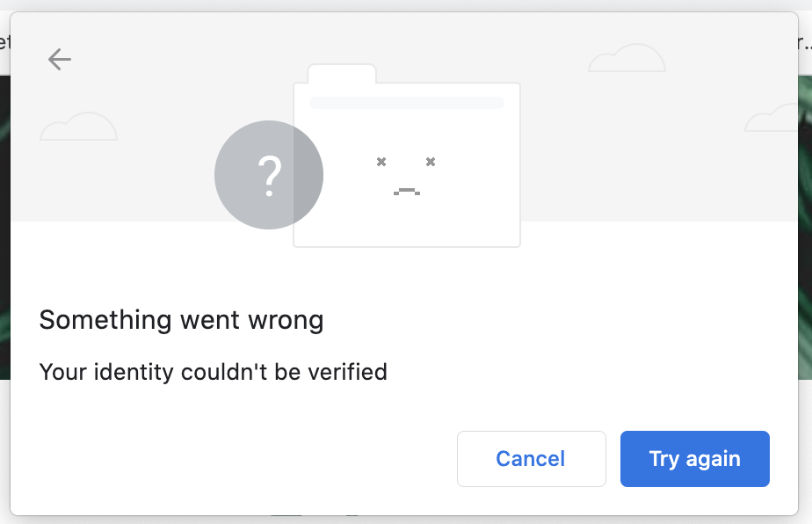812x524 pixels.
Task: Click the "Something went wrong" heading
Action: pos(181,320)
